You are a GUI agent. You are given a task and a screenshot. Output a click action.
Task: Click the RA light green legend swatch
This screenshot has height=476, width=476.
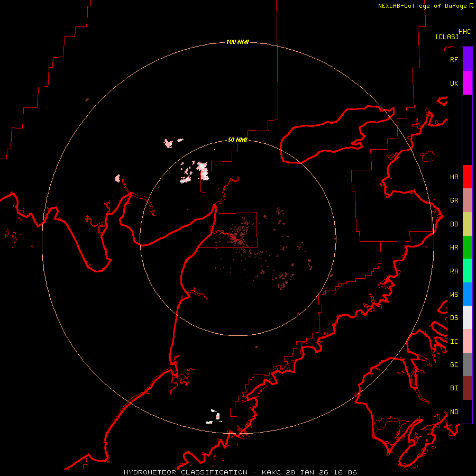[467, 271]
